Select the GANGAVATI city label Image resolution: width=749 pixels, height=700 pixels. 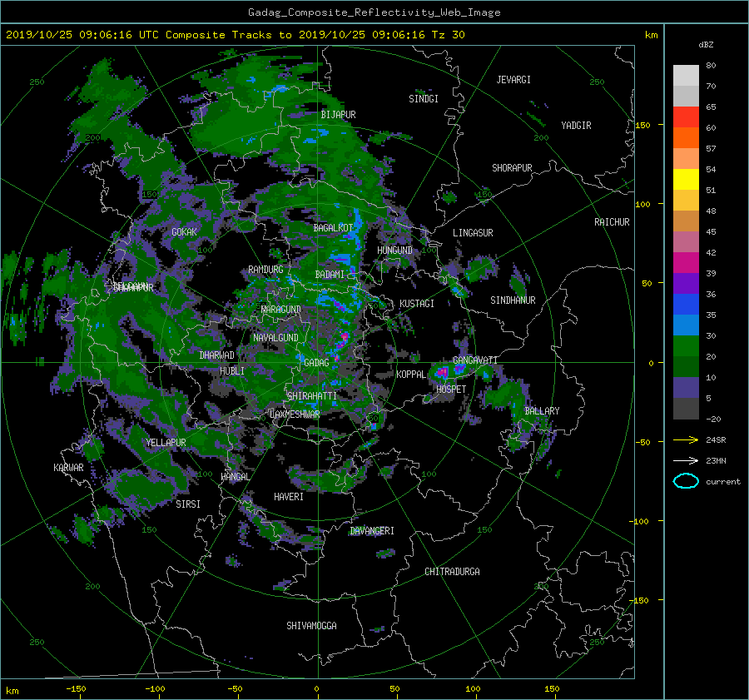coord(475,360)
